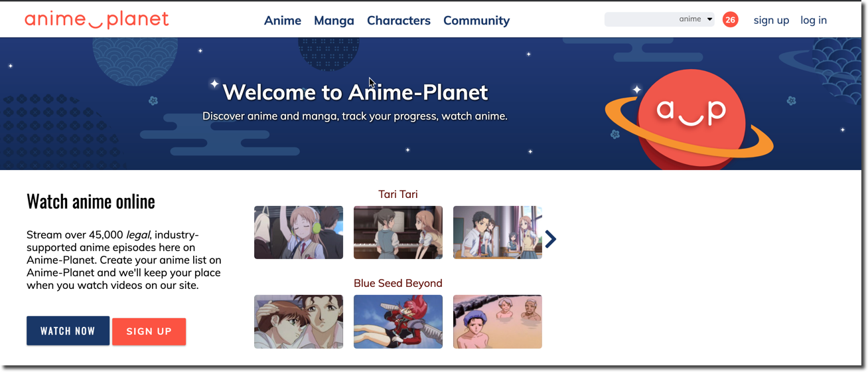This screenshot has height=372, width=868.
Task: Open the orange 26 notification badge
Action: coord(730,20)
